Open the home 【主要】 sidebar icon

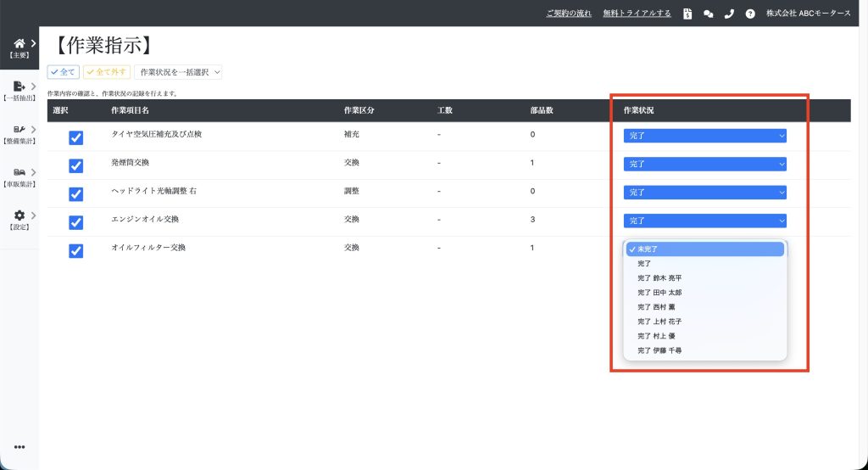[19, 43]
